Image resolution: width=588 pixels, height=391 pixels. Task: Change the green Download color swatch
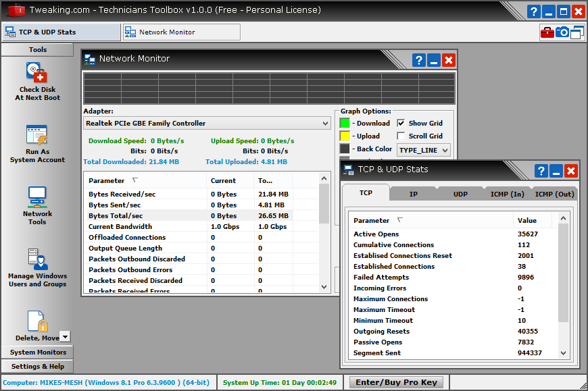(x=345, y=123)
